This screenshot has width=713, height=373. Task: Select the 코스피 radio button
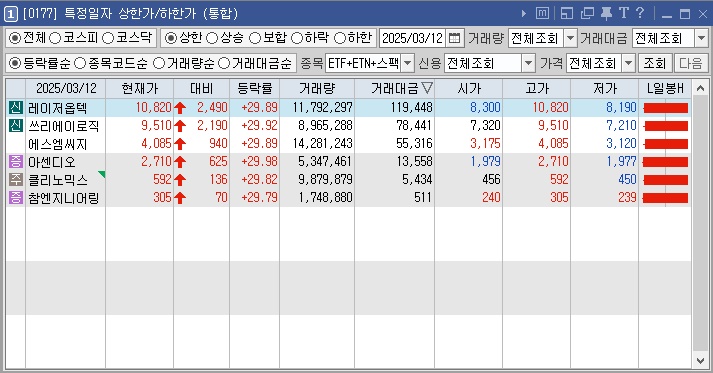tap(55, 38)
